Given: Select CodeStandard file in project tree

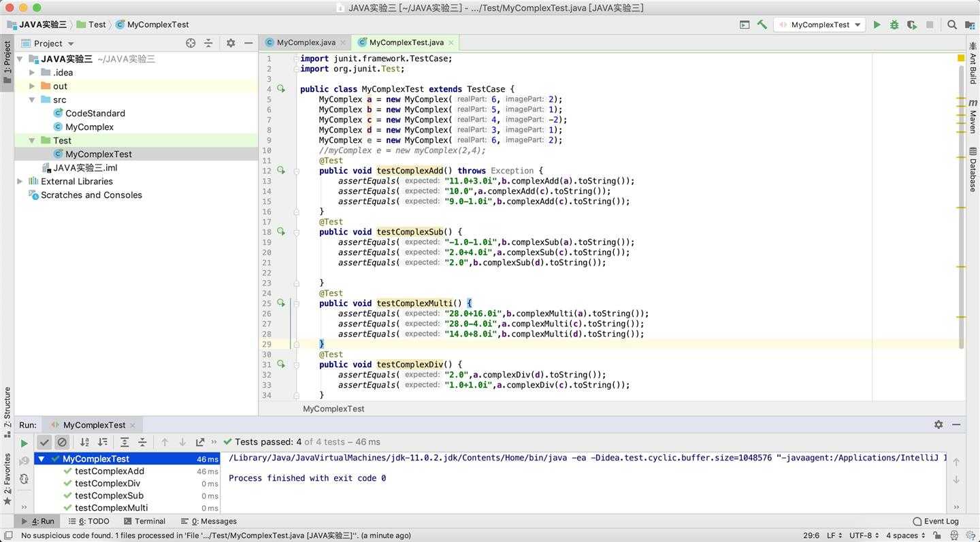Looking at the screenshot, I should [x=95, y=114].
